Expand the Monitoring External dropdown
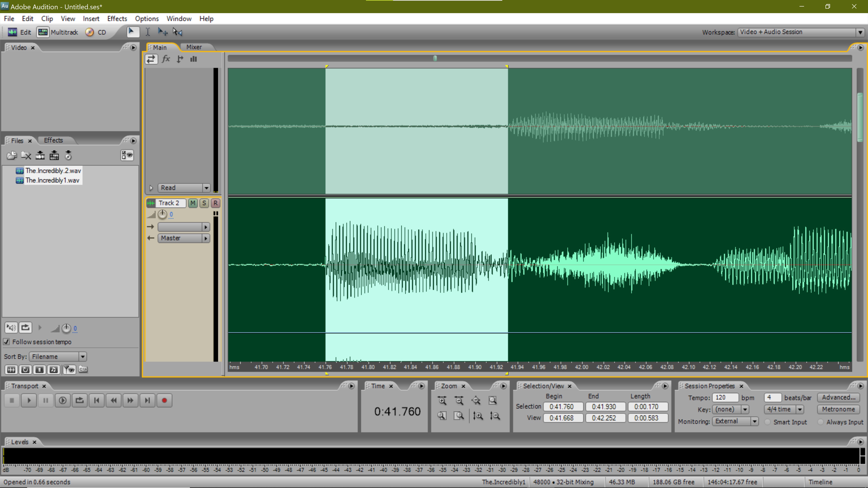 [755, 421]
